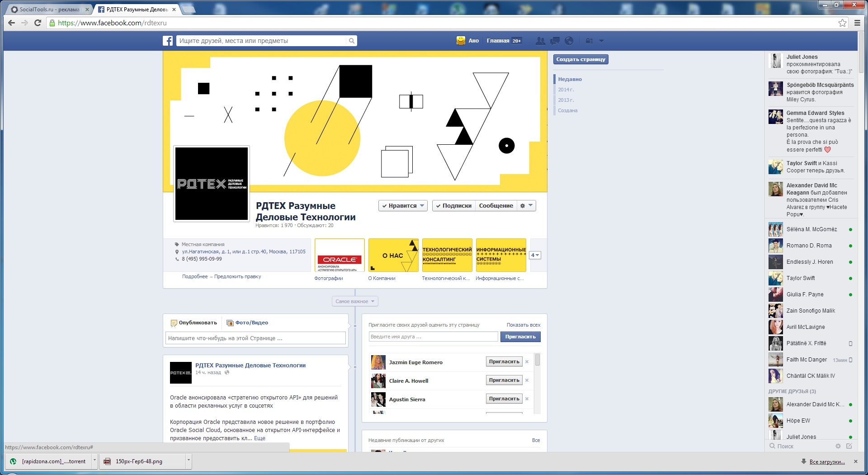Viewport: 868px width, 475px height.
Task: Click the Facebook logo icon
Action: point(168,41)
